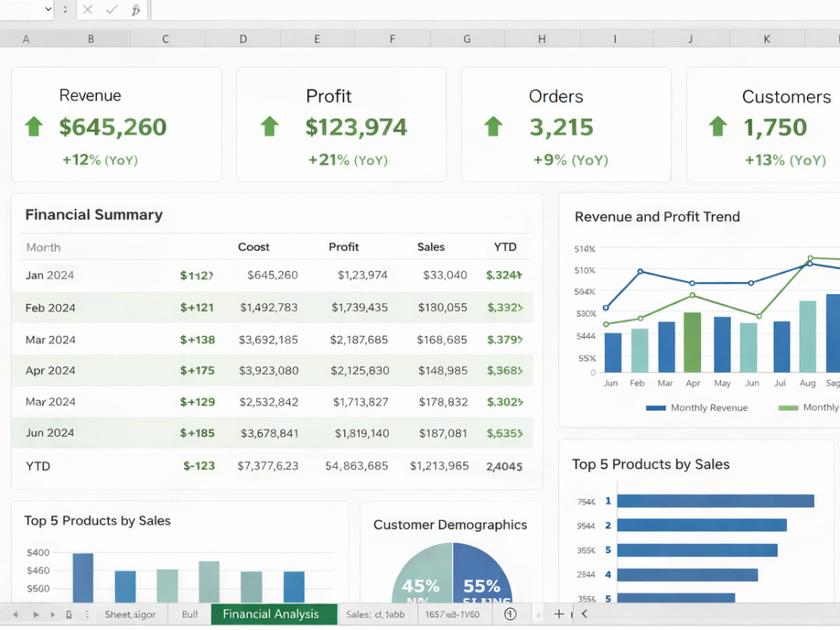Click the sheet list icon

pyautogui.click(x=69, y=615)
